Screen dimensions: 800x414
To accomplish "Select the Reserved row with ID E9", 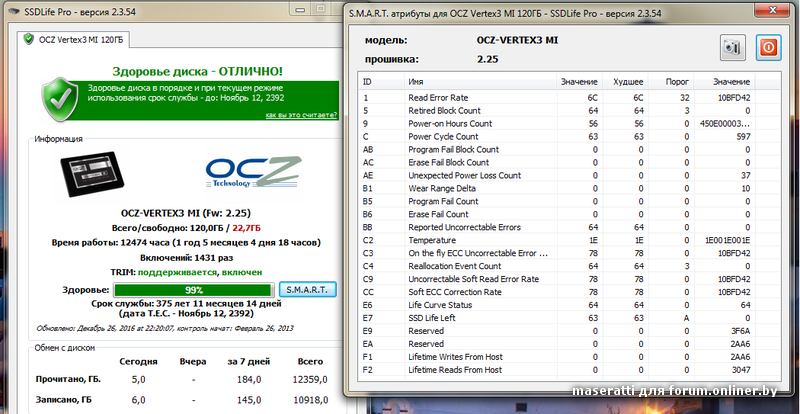I will click(569, 331).
